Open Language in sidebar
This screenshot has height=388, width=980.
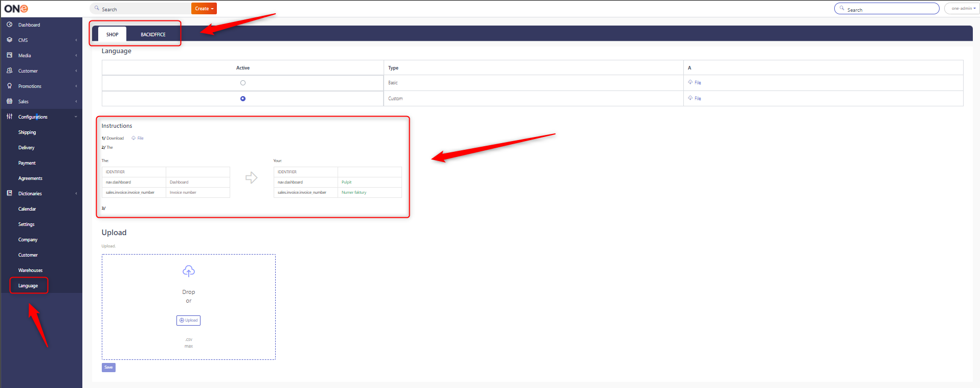click(x=28, y=286)
